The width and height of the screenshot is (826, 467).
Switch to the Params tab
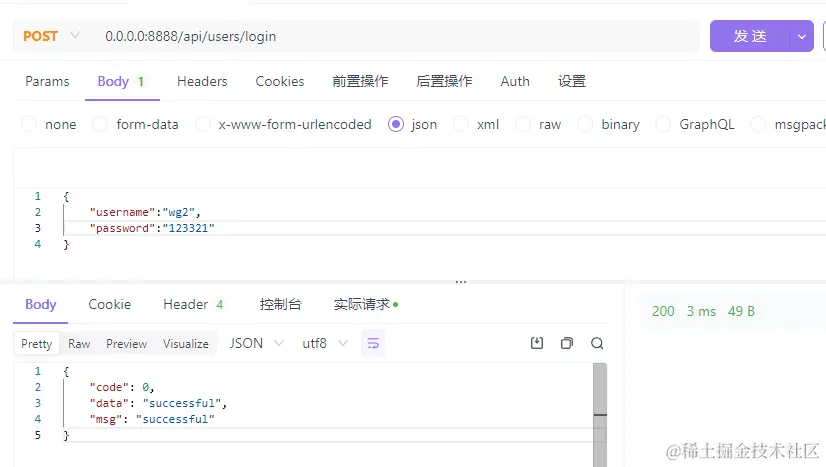(x=47, y=81)
